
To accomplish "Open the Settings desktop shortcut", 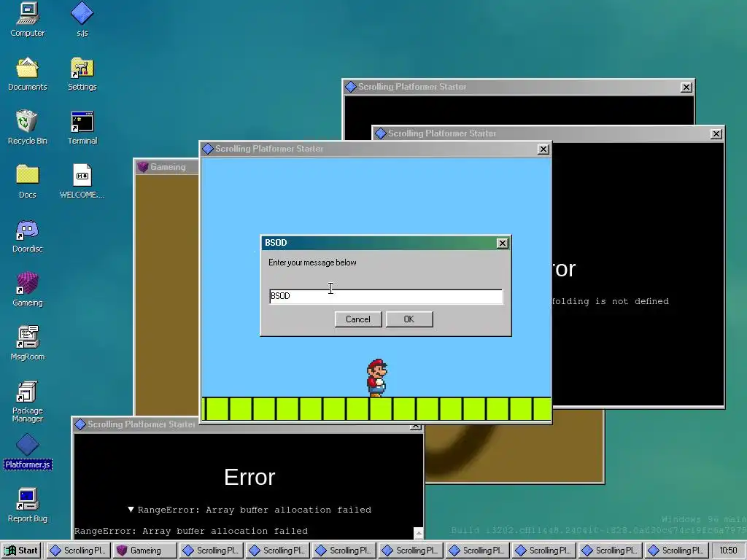I will pyautogui.click(x=82, y=74).
